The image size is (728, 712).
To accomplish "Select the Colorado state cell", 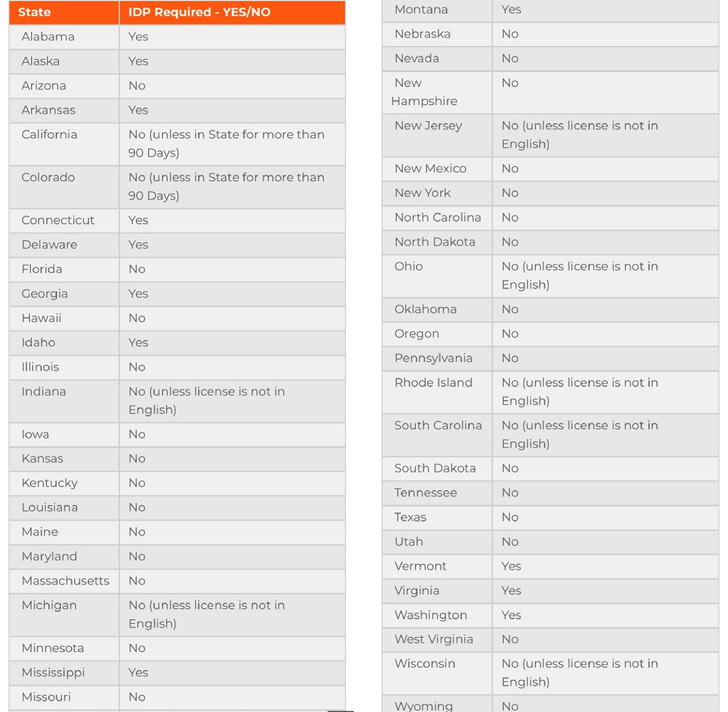I will tap(48, 178).
